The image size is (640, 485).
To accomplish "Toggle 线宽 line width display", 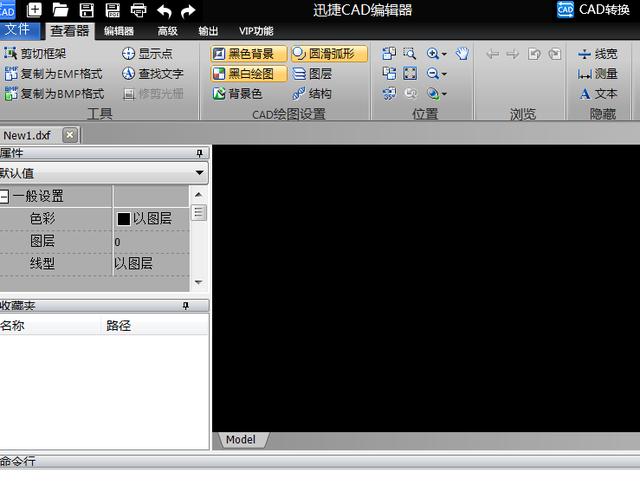I will coord(597,54).
